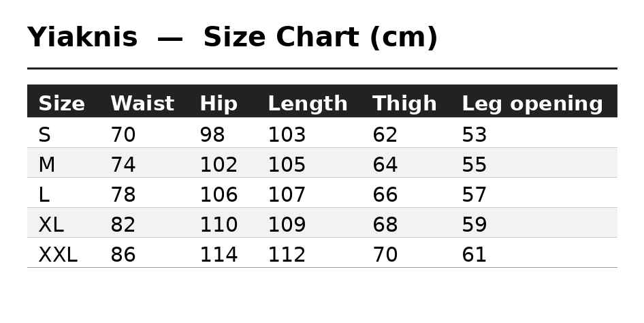Select the S size row label
This screenshot has width=644, height=323.
coord(44,135)
